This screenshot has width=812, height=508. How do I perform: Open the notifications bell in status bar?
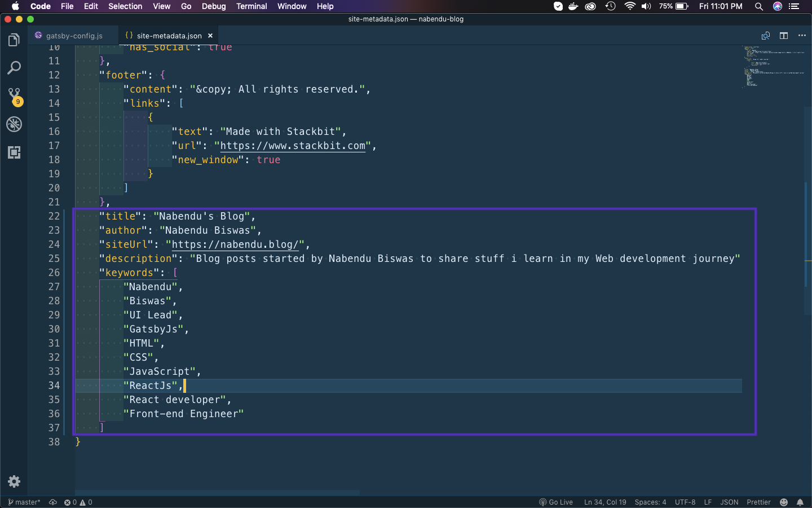pos(800,502)
